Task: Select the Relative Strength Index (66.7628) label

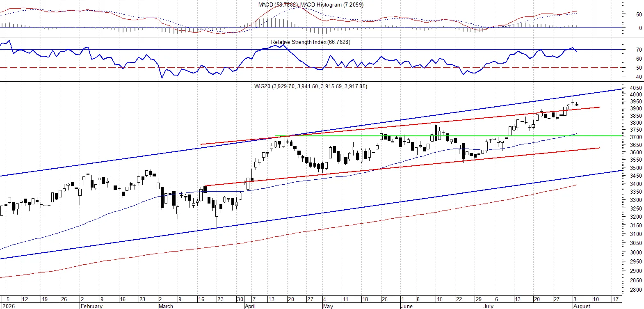Action: point(311,42)
